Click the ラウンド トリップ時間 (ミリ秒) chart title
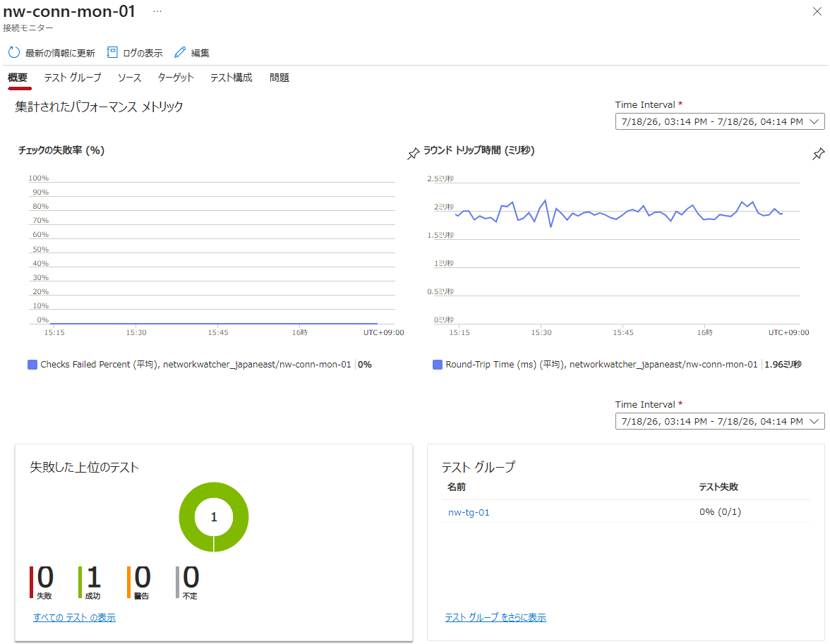830x644 pixels. (x=479, y=150)
